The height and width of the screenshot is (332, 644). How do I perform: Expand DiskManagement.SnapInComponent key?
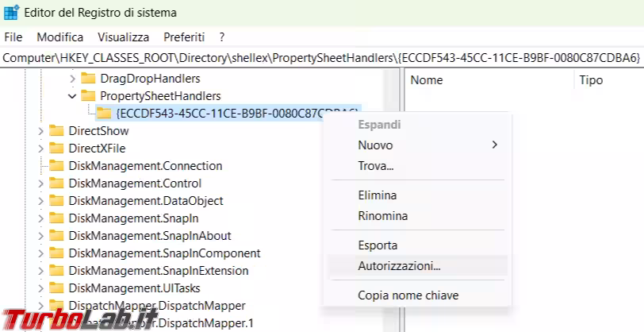click(x=40, y=253)
